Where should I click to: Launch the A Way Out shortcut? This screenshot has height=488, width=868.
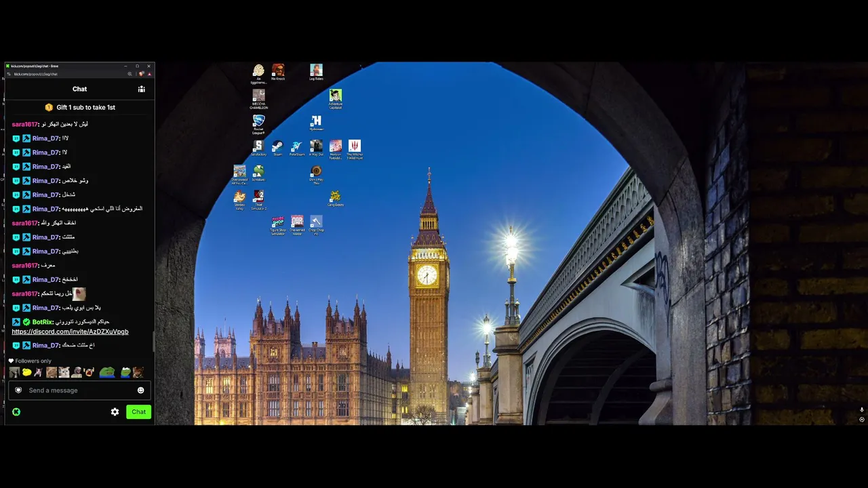(x=316, y=148)
